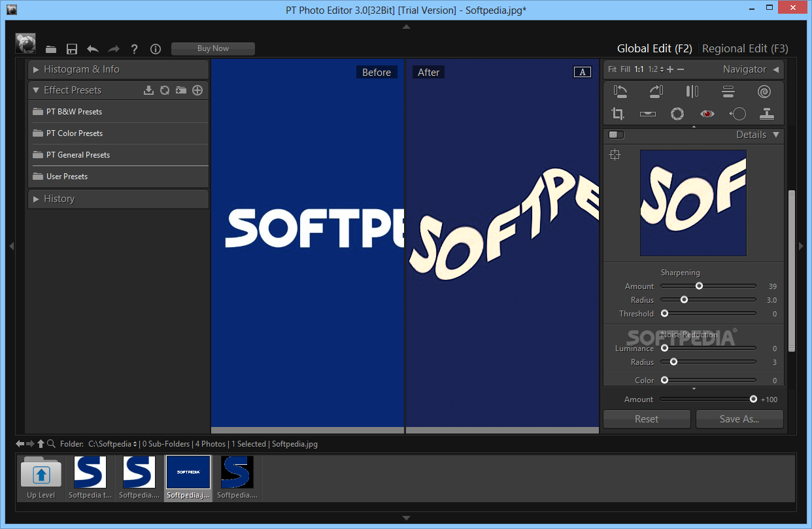Go up one level with folder bar up arrow
The width and height of the screenshot is (812, 529).
[41, 443]
